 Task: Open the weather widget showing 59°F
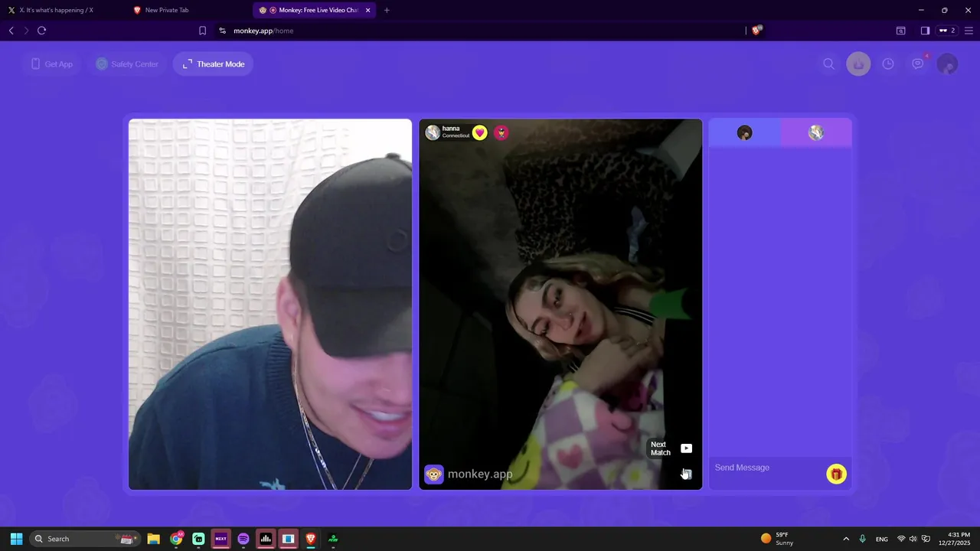(x=776, y=539)
